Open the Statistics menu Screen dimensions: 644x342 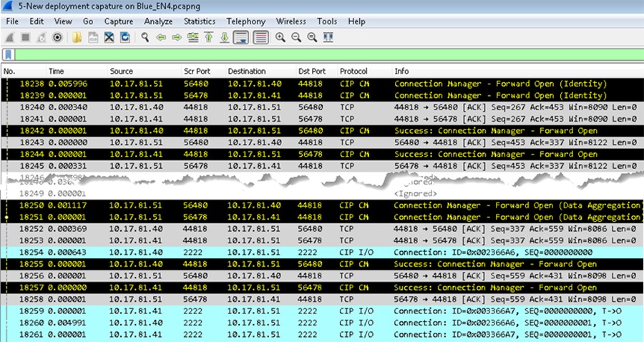coord(200,21)
